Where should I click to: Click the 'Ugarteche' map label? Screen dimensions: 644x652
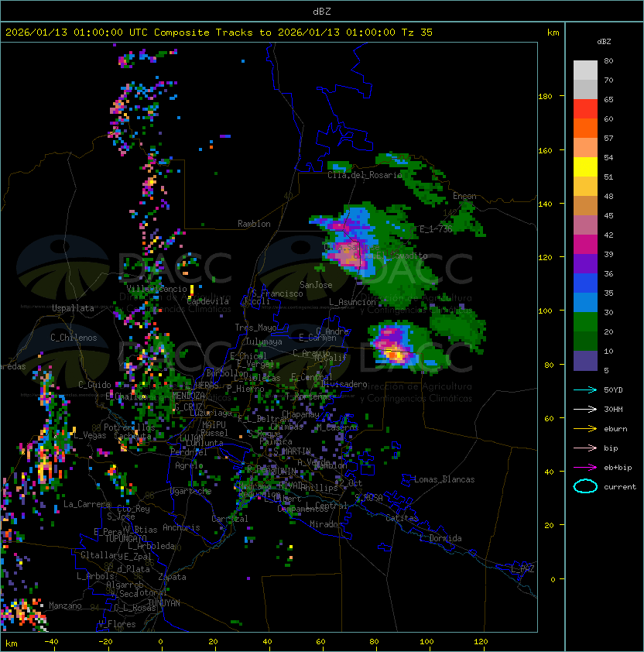pos(190,491)
